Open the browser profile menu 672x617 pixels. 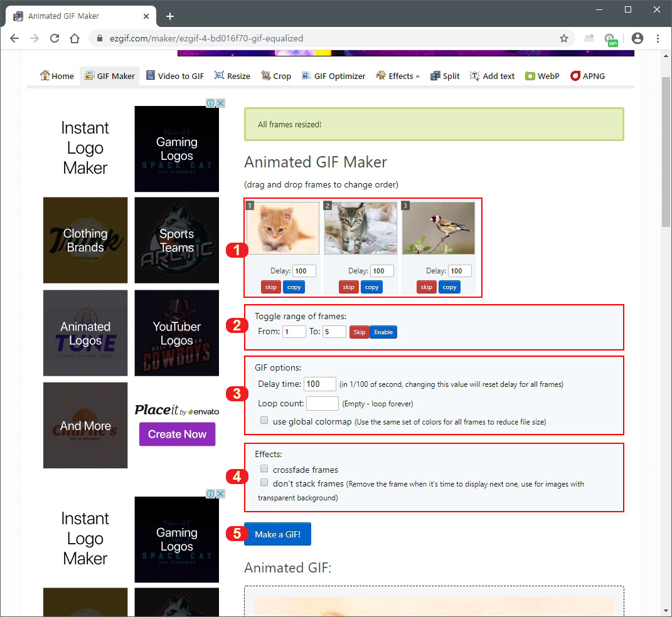coord(637,38)
